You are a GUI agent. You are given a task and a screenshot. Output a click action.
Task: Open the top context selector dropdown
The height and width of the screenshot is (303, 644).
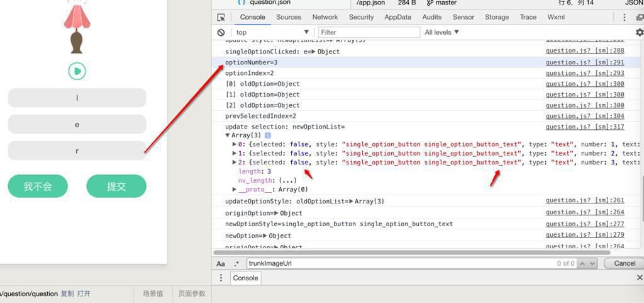[272, 32]
